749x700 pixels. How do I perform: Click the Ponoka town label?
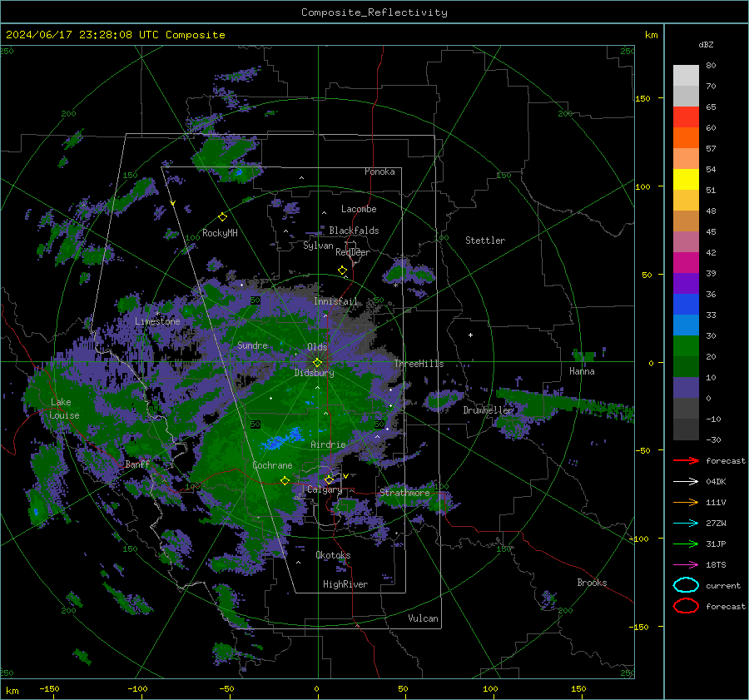379,171
